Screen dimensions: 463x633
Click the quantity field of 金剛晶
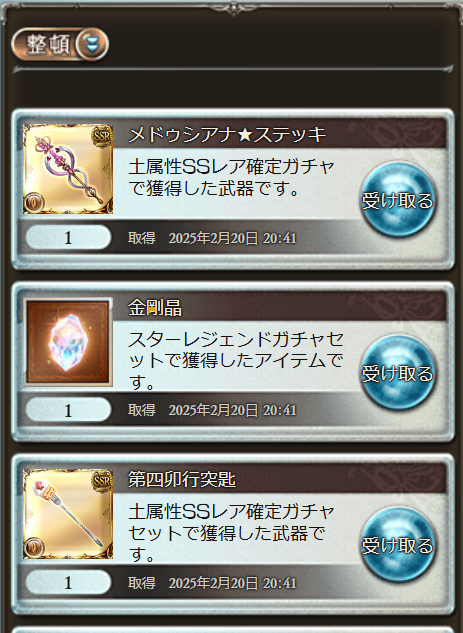point(68,410)
